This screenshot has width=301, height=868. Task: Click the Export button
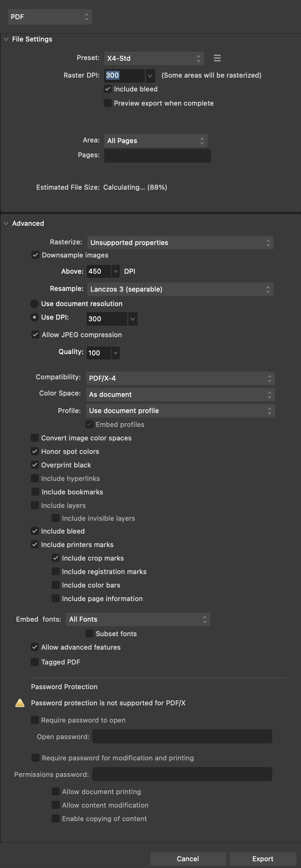coord(263,859)
